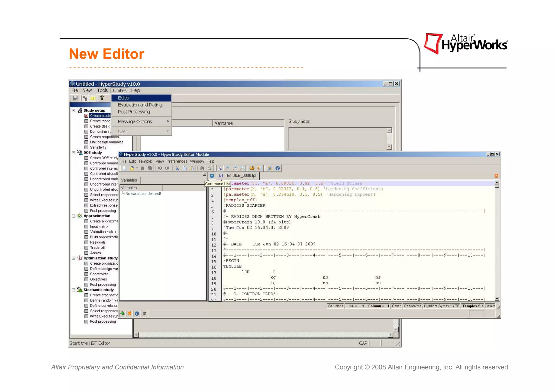Toggle the Create responses checkbox
Screen dimensions: 555x392
pyautogui.click(x=86, y=137)
